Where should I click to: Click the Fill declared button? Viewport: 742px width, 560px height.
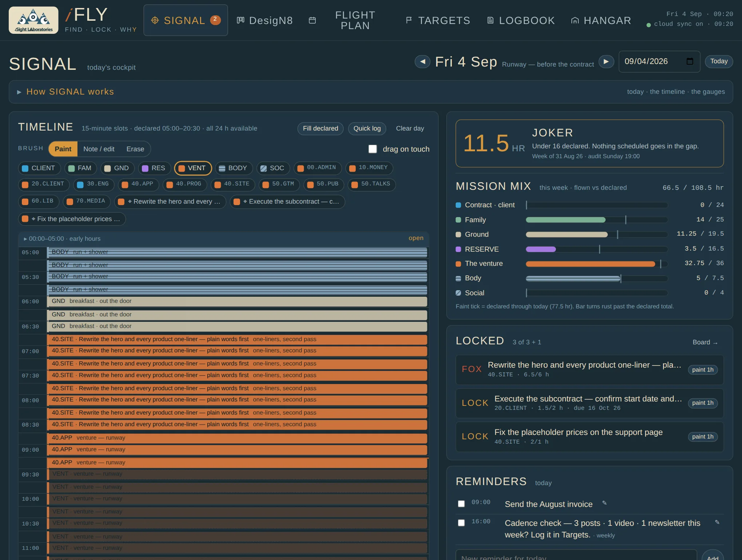(x=320, y=129)
